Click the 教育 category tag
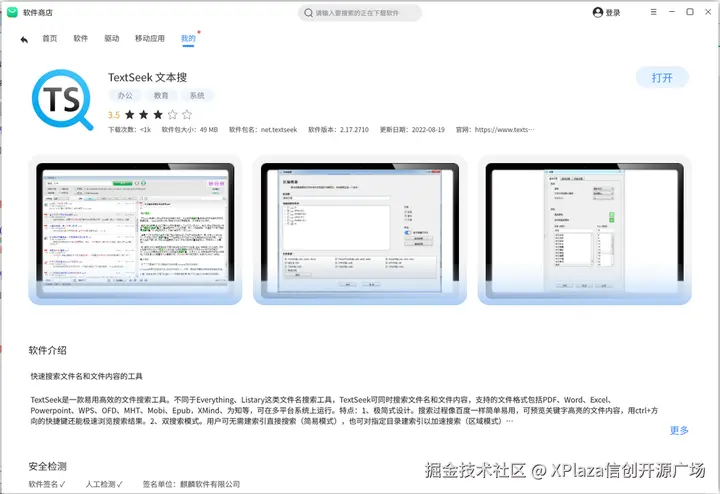The image size is (720, 494). [x=161, y=95]
